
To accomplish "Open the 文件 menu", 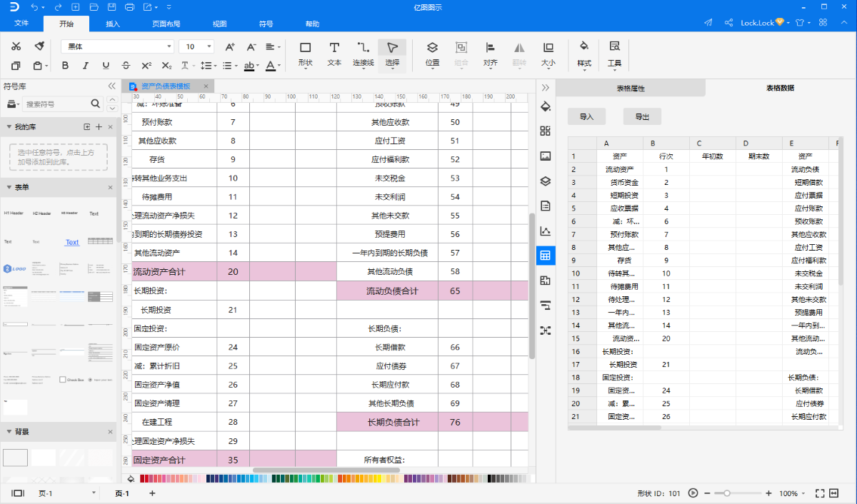I will pyautogui.click(x=21, y=24).
